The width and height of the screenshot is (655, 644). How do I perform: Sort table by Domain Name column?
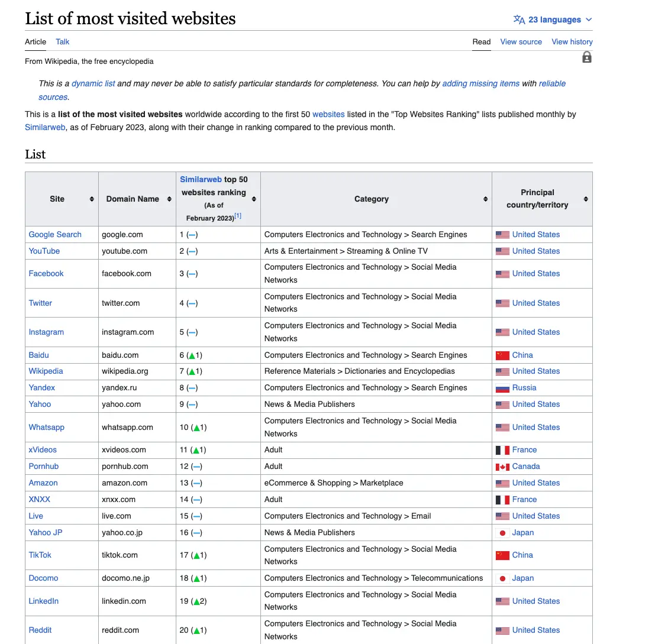[x=169, y=199]
